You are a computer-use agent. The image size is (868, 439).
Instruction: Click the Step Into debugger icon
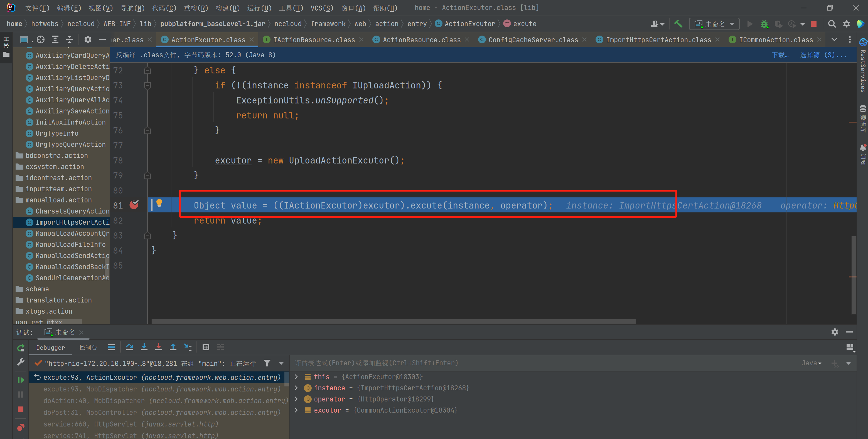click(144, 347)
